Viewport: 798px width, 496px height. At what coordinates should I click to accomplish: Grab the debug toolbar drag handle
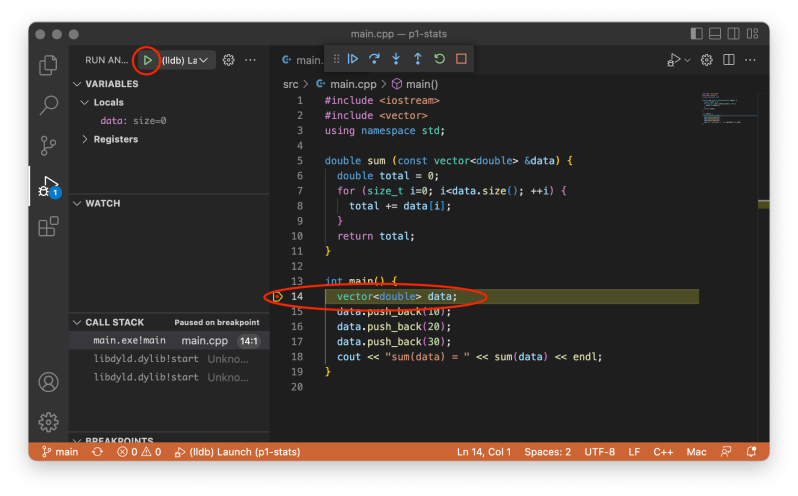pos(336,59)
